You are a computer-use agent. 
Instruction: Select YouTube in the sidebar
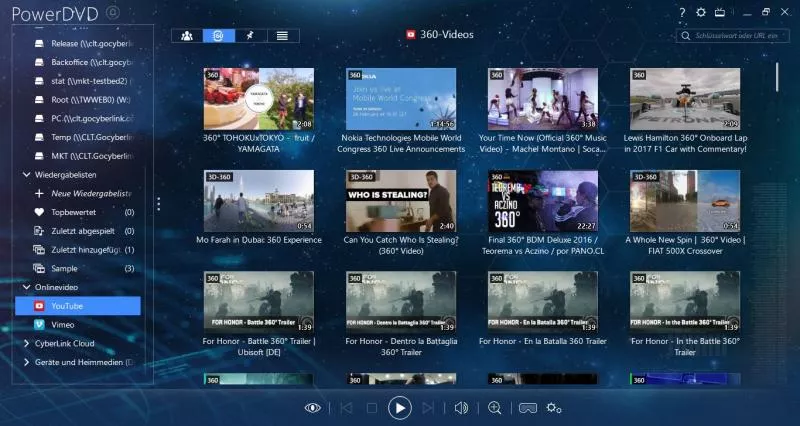78,306
